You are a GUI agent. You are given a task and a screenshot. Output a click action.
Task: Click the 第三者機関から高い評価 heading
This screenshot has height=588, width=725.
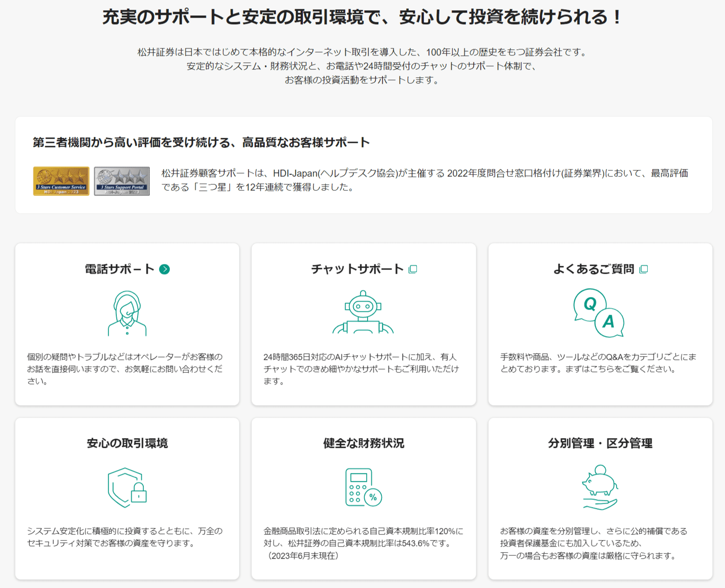[x=201, y=142]
